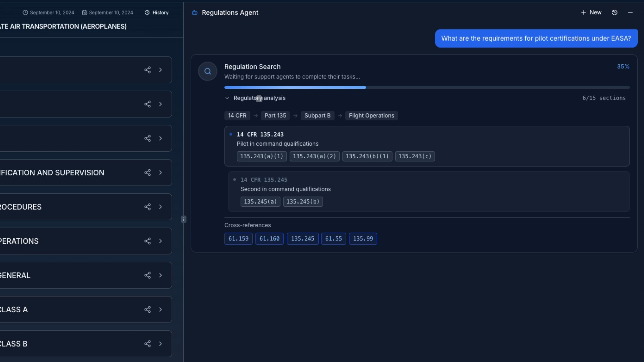Open chat history clock icon in agent header
This screenshot has height=362, width=644.
[614, 13]
